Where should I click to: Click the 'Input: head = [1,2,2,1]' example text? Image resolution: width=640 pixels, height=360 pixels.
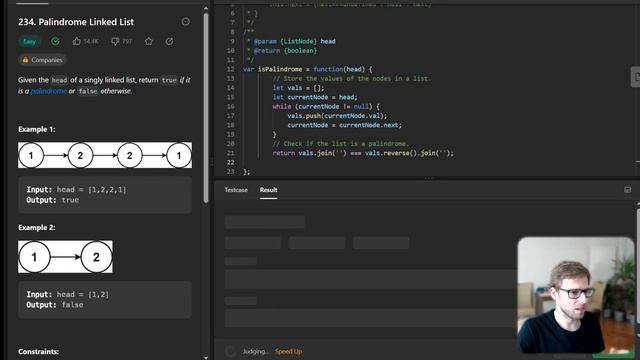pos(76,189)
